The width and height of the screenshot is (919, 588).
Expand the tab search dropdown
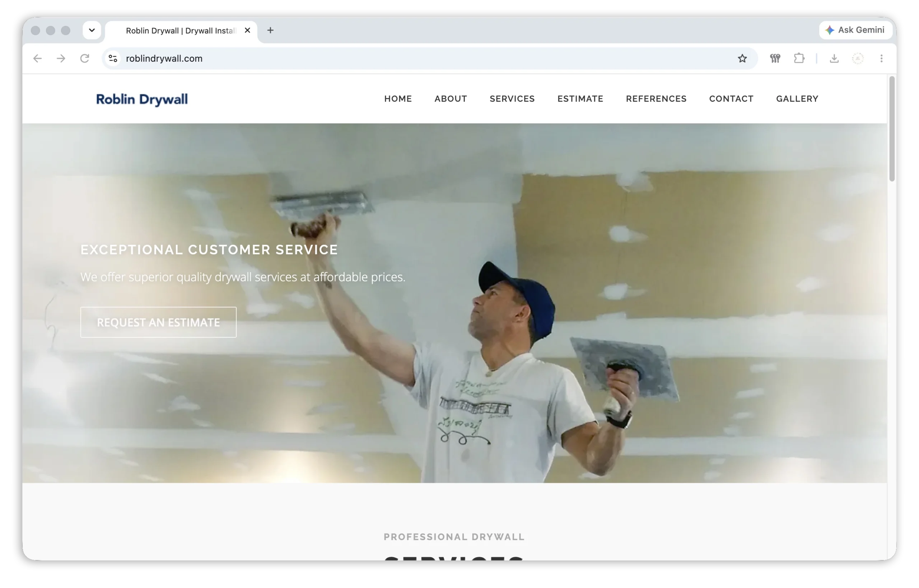click(92, 30)
